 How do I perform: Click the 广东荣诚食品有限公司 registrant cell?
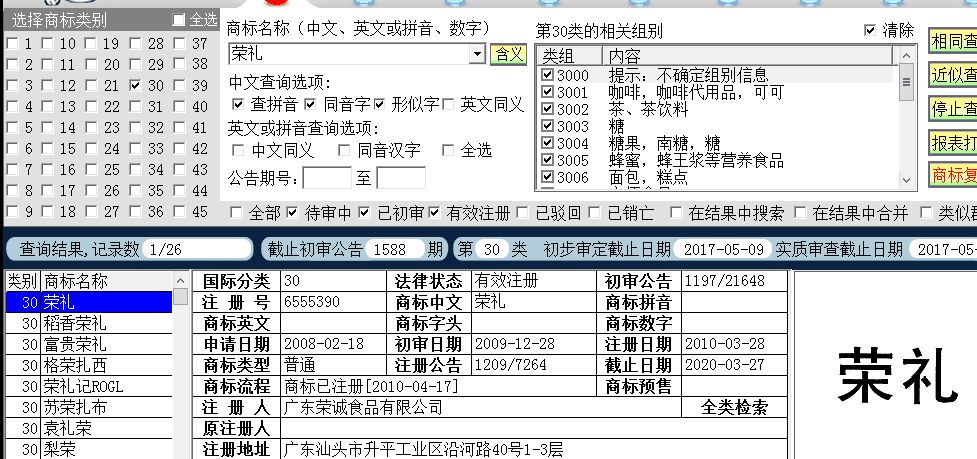481,407
